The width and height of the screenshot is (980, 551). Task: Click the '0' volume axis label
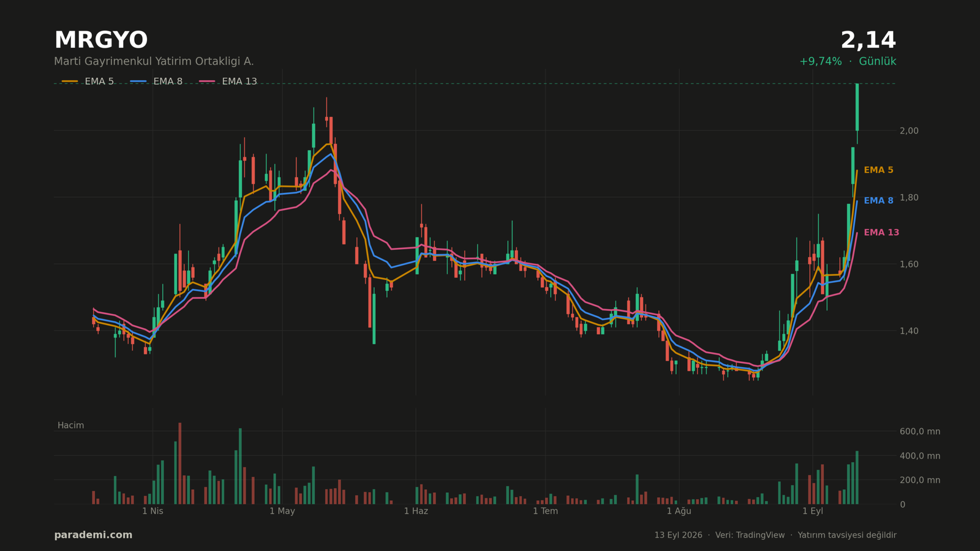pos(902,505)
